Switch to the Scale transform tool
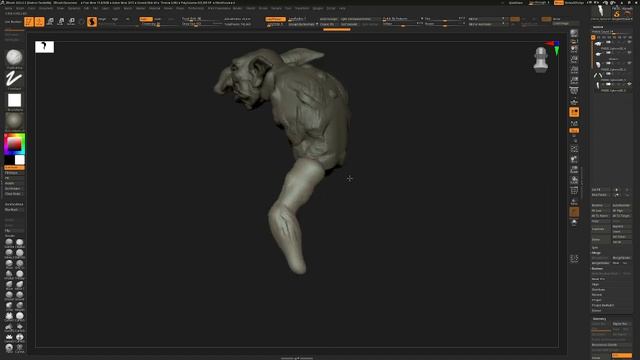This screenshot has width=640, height=360. tap(61, 22)
